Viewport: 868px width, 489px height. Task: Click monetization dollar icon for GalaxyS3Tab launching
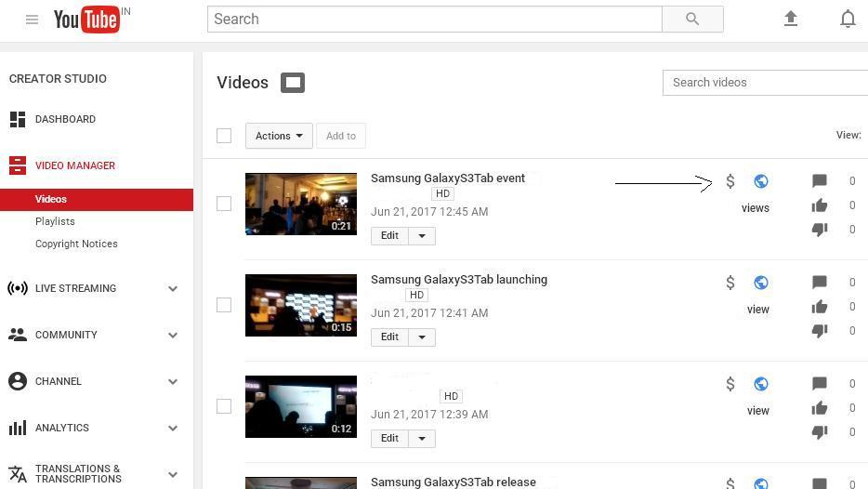[x=730, y=283]
